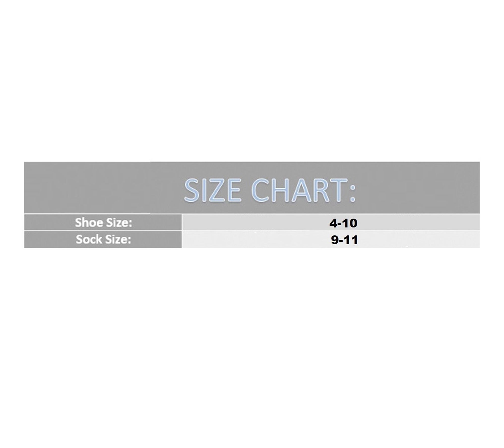Click the letter T ending CHART
The image size is (504, 448).
(338, 190)
